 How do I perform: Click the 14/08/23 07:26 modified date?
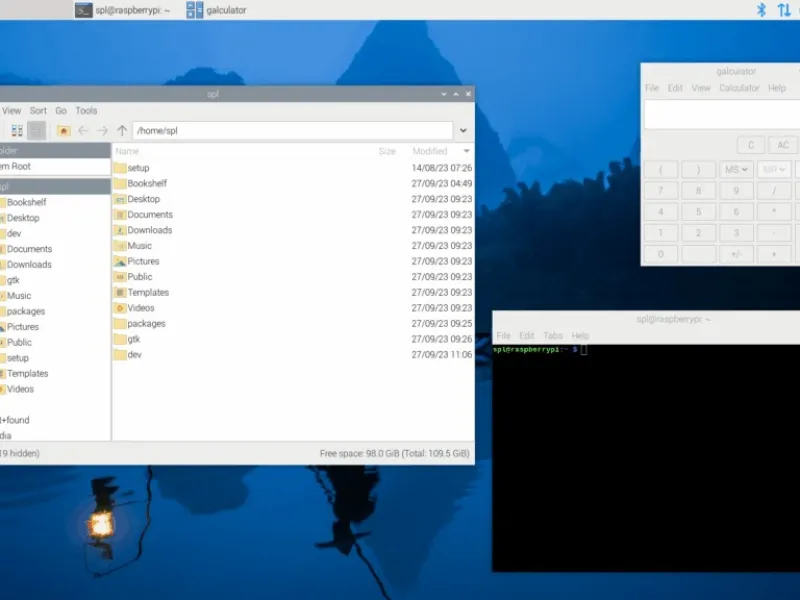pyautogui.click(x=442, y=168)
